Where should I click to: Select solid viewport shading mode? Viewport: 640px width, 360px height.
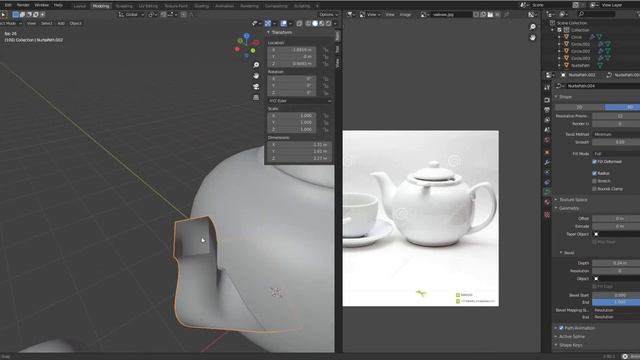tap(315, 24)
